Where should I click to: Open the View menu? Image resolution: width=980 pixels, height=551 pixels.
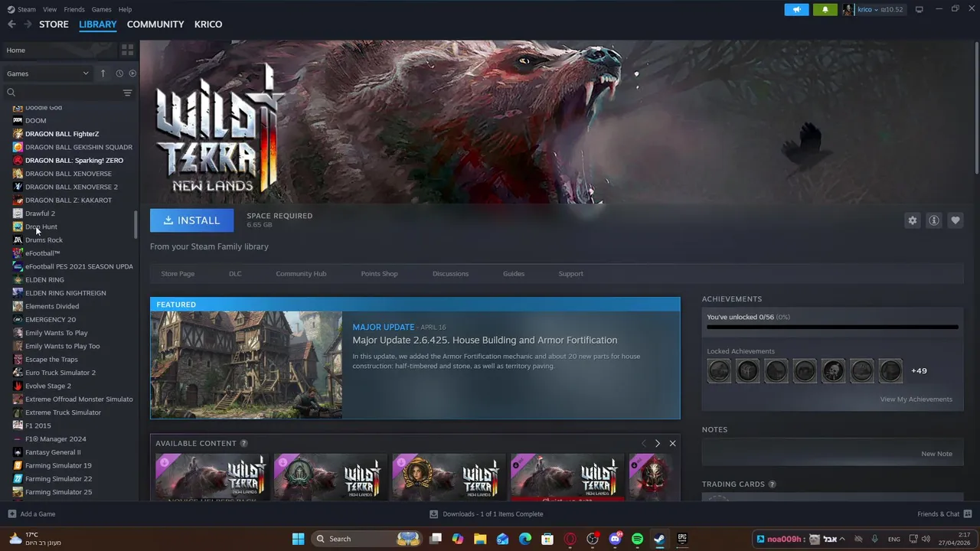(50, 9)
